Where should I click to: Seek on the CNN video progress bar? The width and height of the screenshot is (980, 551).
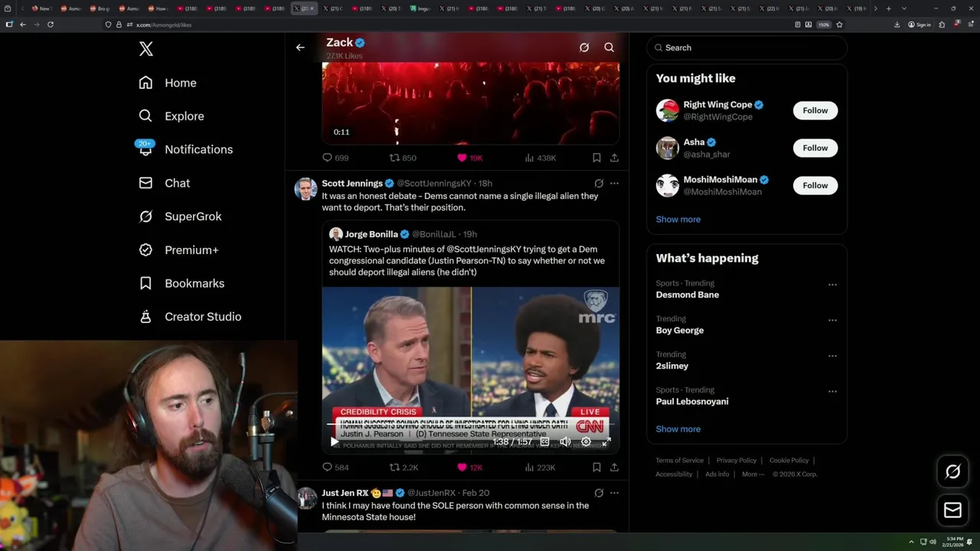point(470,424)
